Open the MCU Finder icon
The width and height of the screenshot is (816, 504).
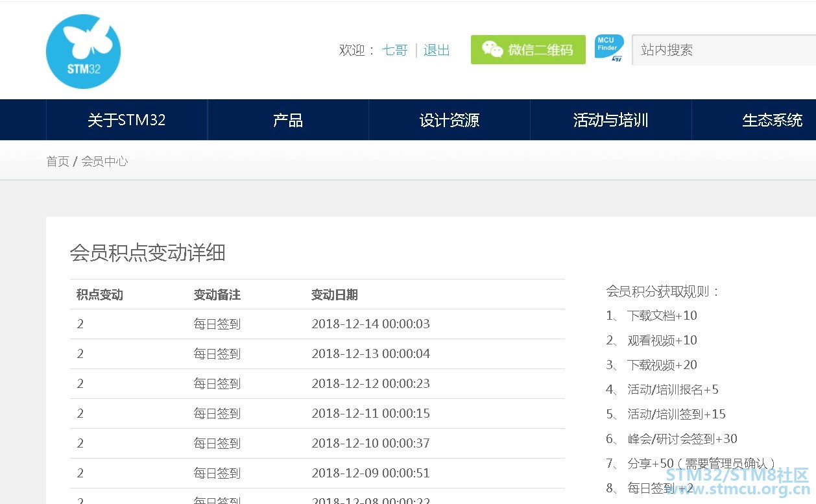(x=609, y=49)
